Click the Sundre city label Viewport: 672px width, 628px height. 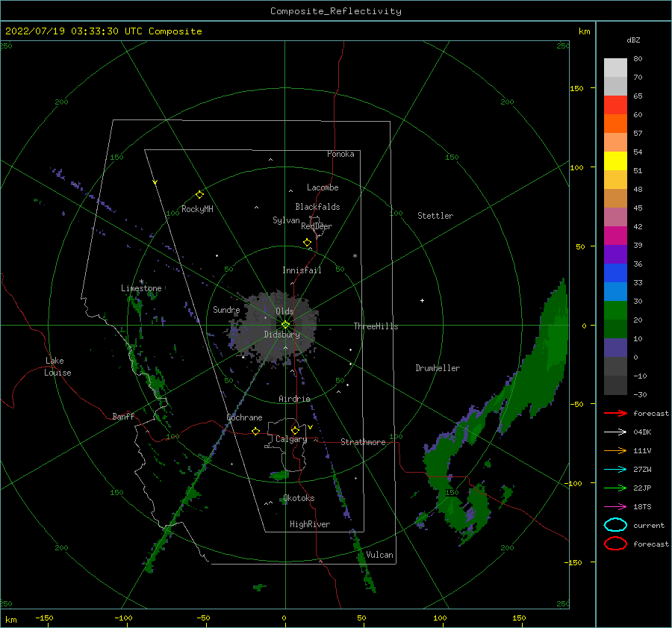pyautogui.click(x=226, y=309)
